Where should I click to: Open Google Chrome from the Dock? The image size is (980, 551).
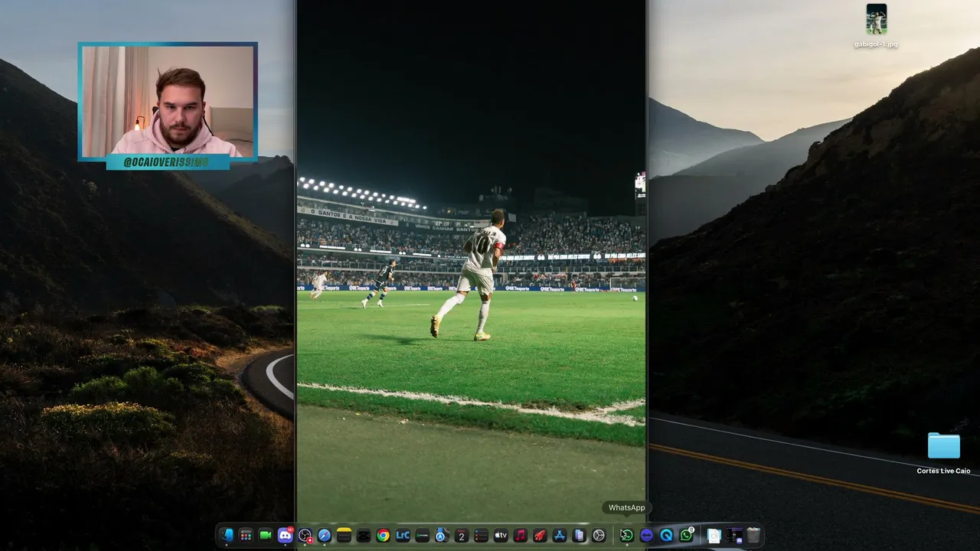point(383,536)
